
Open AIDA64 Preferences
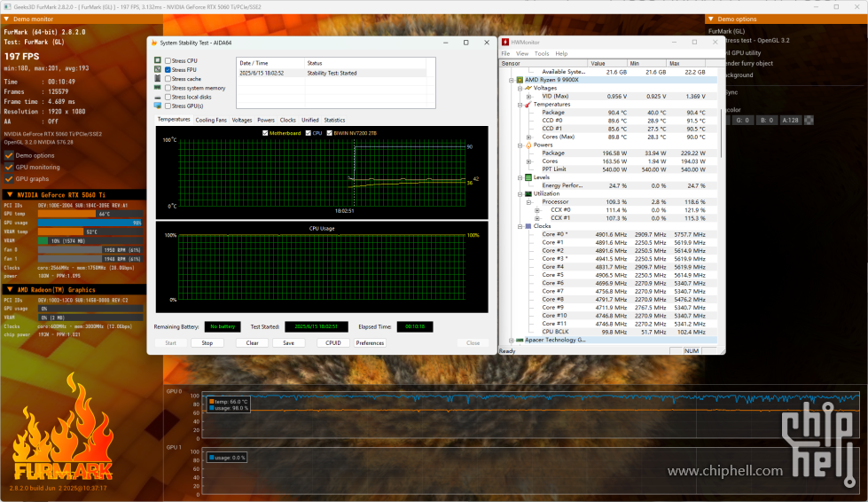pyautogui.click(x=370, y=343)
